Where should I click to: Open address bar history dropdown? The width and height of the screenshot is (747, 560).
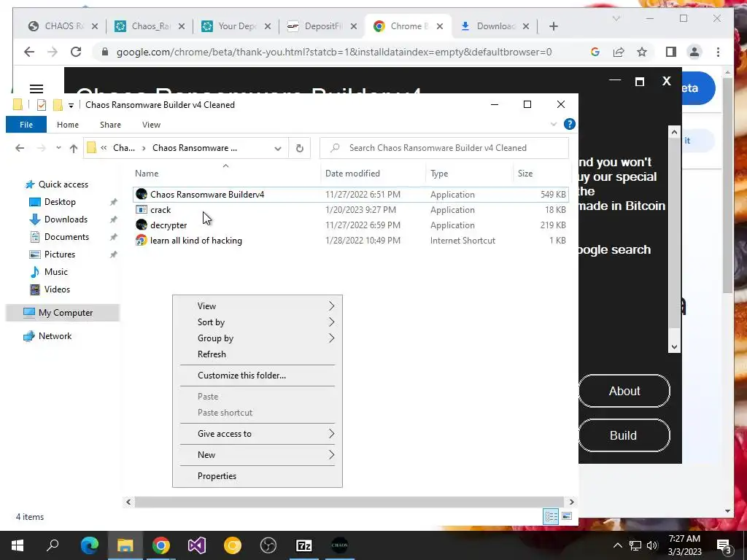[278, 148]
